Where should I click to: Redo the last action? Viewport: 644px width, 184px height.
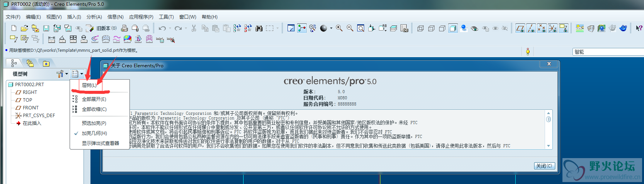pos(178,28)
